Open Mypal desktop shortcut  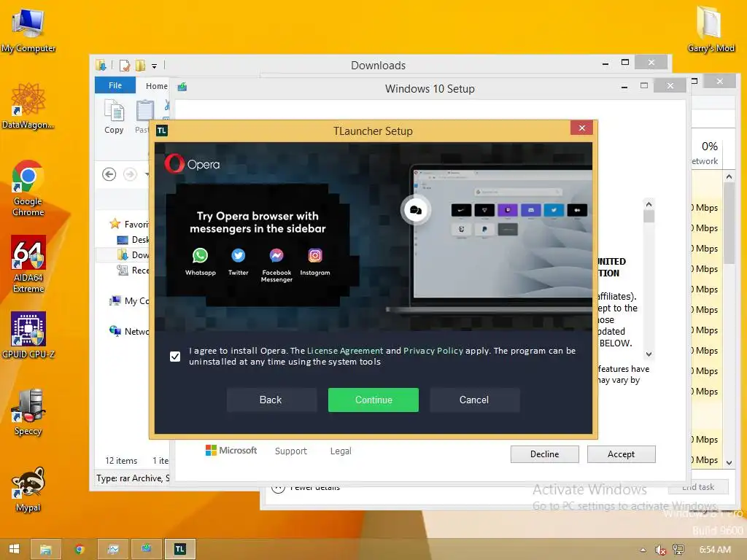[28, 489]
